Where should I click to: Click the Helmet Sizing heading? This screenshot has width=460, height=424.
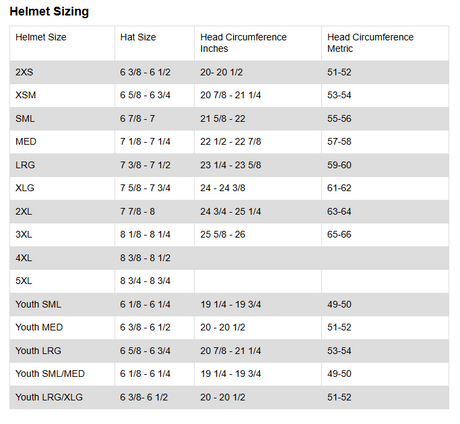[x=49, y=11]
